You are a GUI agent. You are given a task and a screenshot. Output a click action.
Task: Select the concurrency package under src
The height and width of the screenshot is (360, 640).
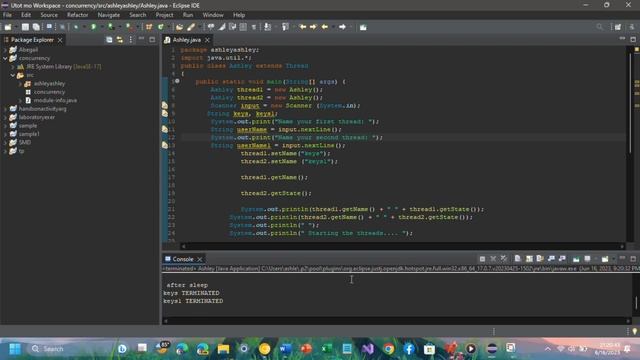coord(49,92)
